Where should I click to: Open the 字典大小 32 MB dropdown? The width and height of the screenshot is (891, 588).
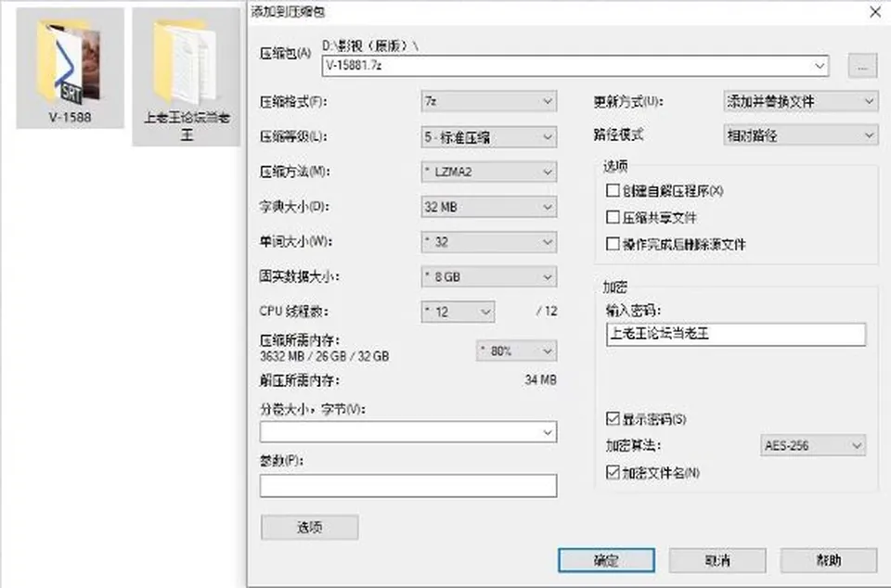(x=489, y=207)
